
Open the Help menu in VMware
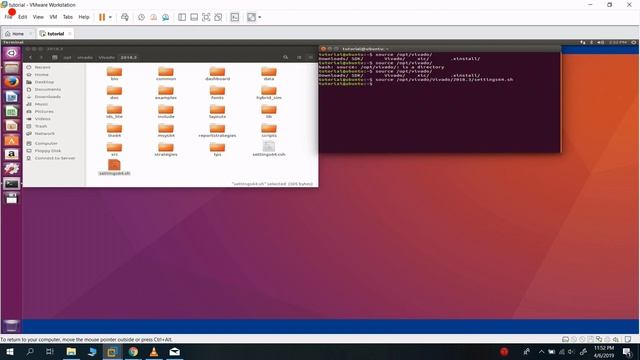(84, 17)
